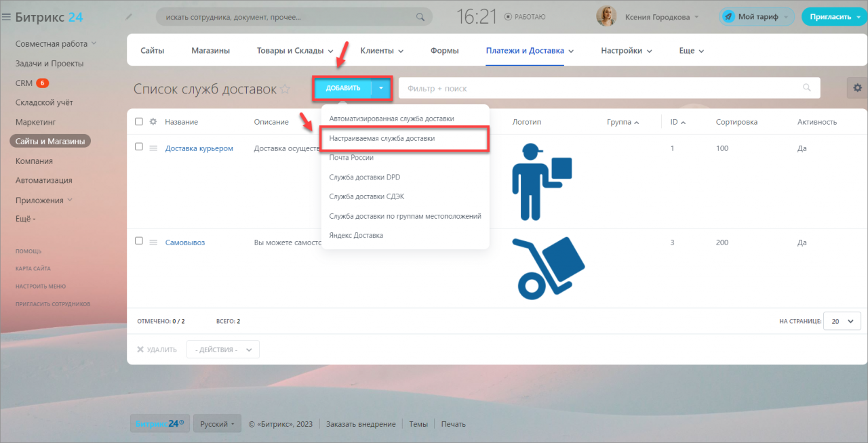Open Задачи и Проекты in the sidebar
The width and height of the screenshot is (868, 443).
pos(50,64)
